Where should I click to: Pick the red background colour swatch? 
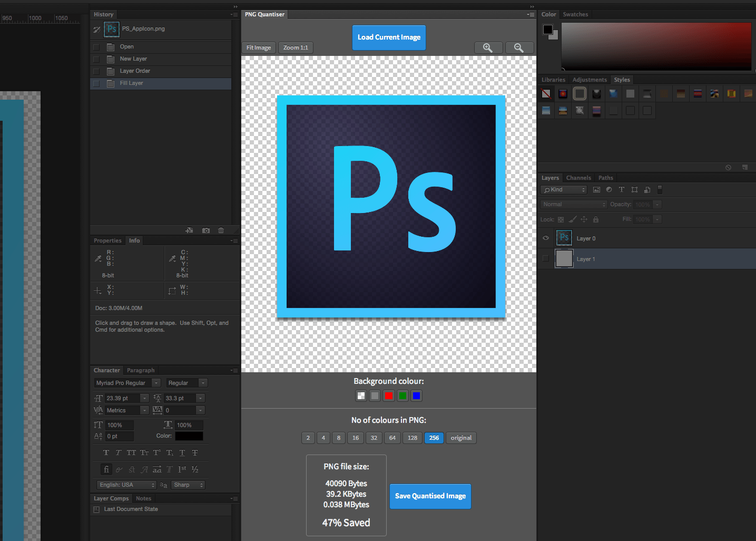(389, 395)
